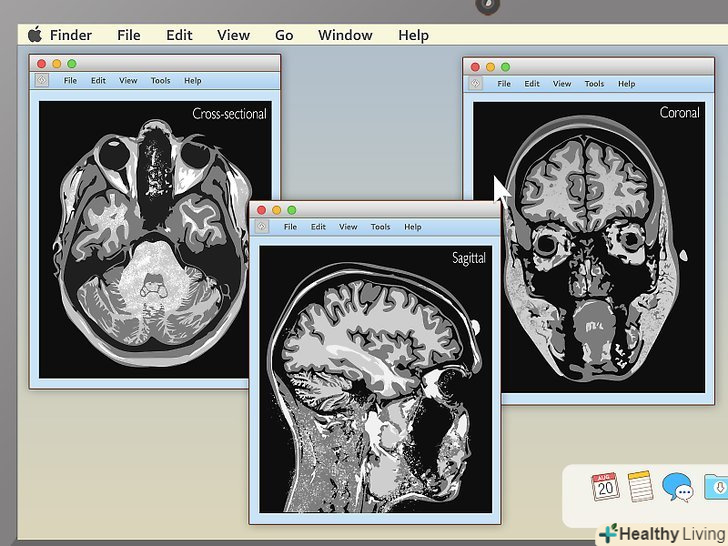Viewport: 728px width, 546px height.
Task: Open Messages from the Dock
Action: click(677, 487)
